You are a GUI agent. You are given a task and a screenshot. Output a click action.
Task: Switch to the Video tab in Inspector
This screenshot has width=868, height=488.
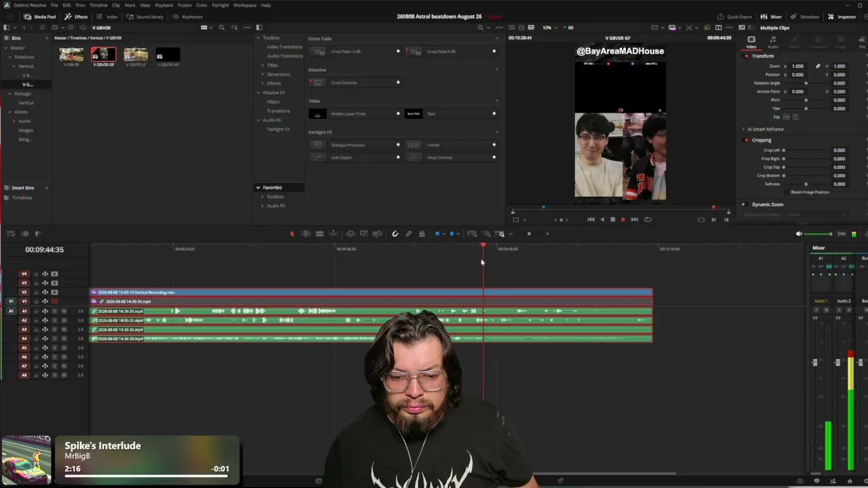[751, 42]
